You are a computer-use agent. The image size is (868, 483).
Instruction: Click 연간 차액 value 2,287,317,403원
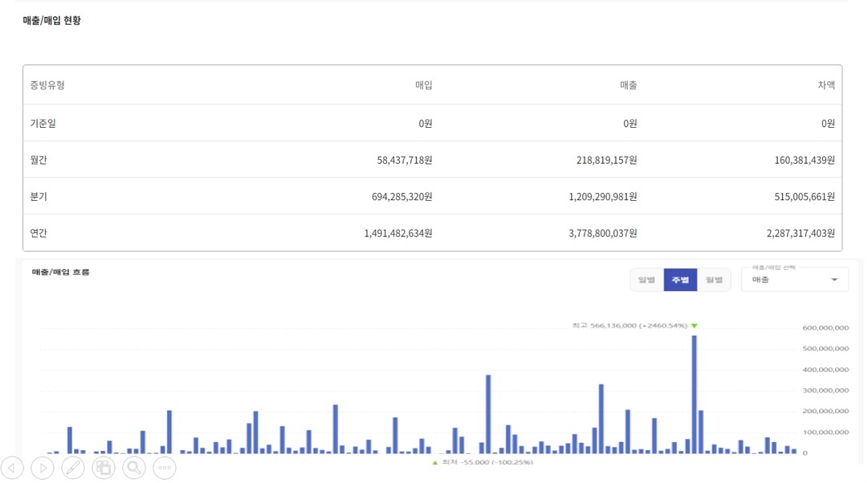click(789, 233)
